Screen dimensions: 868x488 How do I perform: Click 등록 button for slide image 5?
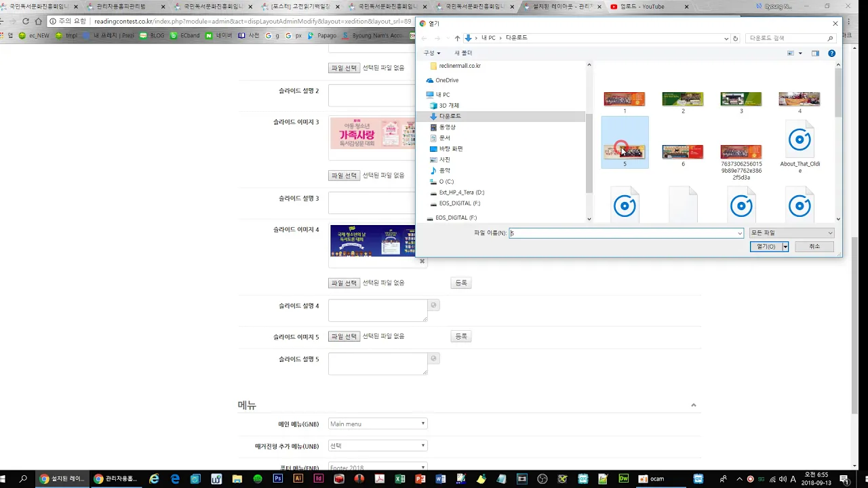tap(461, 337)
